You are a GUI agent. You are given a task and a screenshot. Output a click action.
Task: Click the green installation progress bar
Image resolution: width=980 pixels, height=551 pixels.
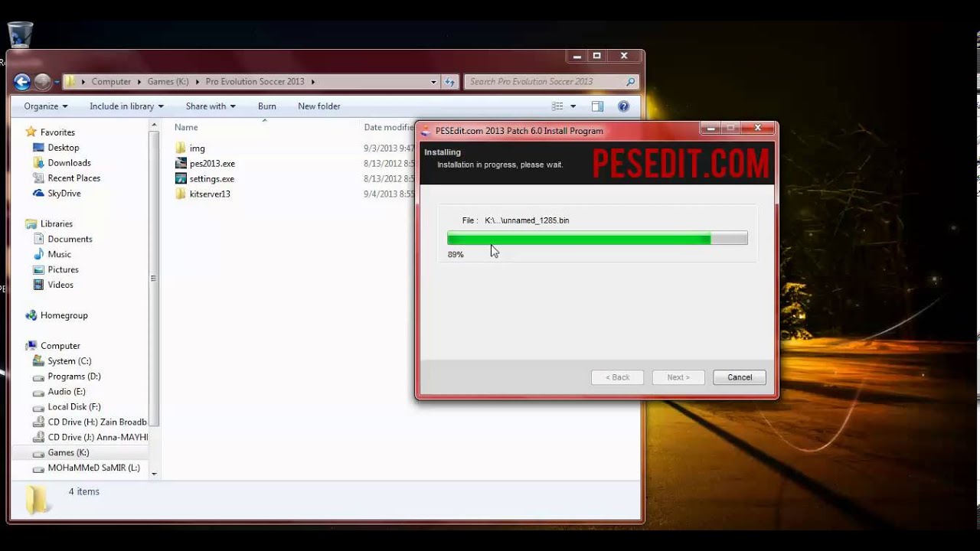[597, 239]
